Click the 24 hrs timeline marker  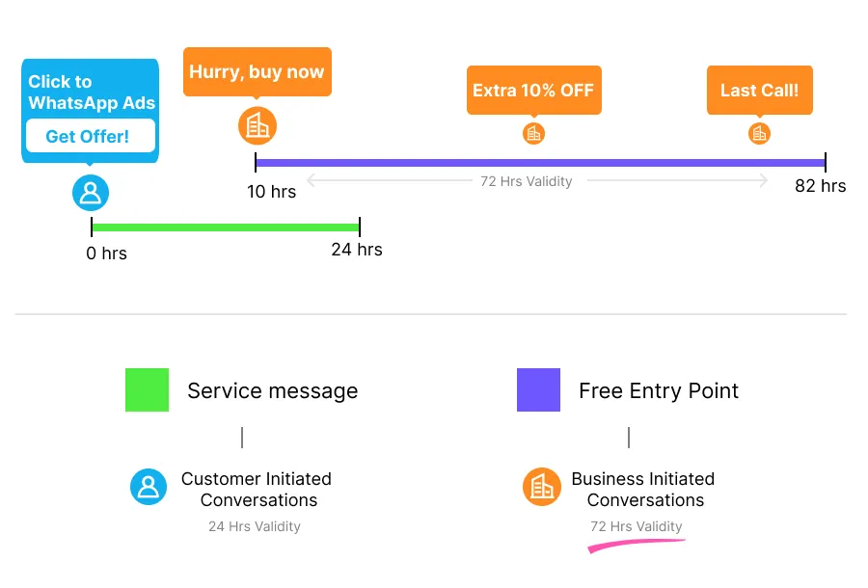359,227
